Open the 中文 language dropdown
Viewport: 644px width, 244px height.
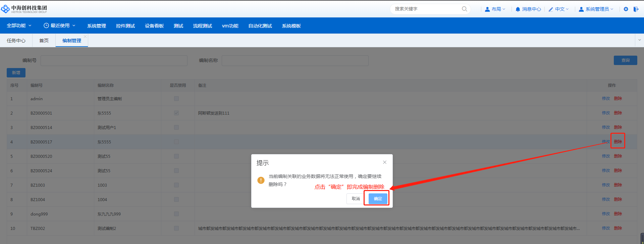559,9
